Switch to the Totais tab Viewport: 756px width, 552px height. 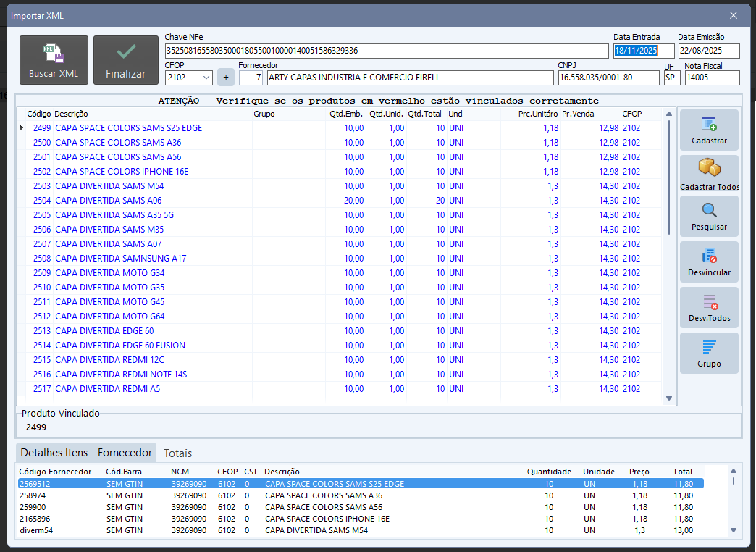178,453
